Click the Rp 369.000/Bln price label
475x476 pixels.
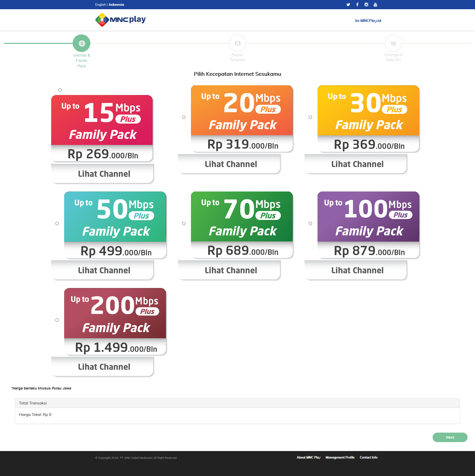[x=369, y=144]
